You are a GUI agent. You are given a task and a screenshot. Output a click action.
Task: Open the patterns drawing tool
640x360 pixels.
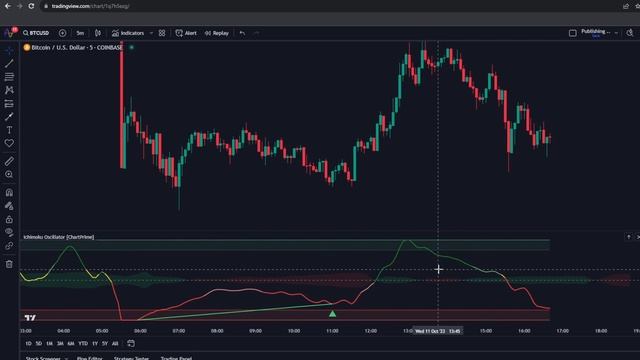pyautogui.click(x=9, y=90)
